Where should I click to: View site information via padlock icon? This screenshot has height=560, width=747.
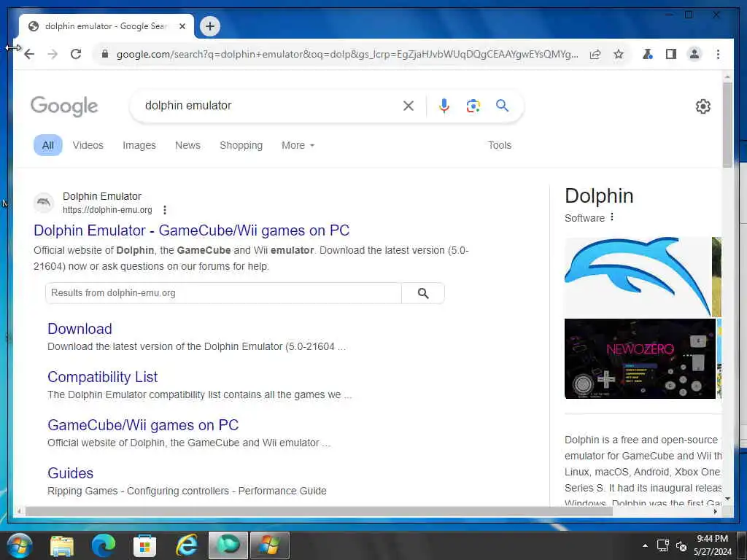click(x=105, y=54)
